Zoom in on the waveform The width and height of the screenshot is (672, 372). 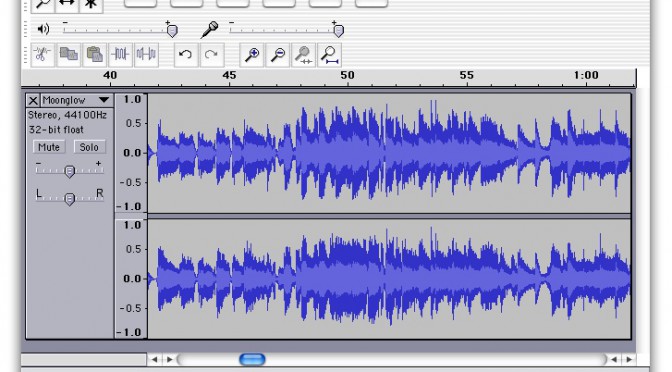[x=252, y=54]
